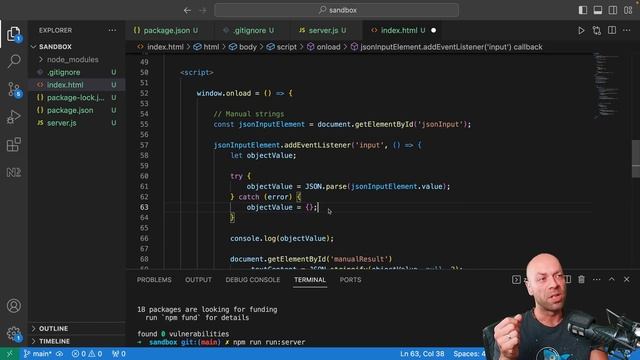Toggle bottom panel layout icon
Image resolution: width=640 pixels, height=360 pixels.
tap(598, 10)
